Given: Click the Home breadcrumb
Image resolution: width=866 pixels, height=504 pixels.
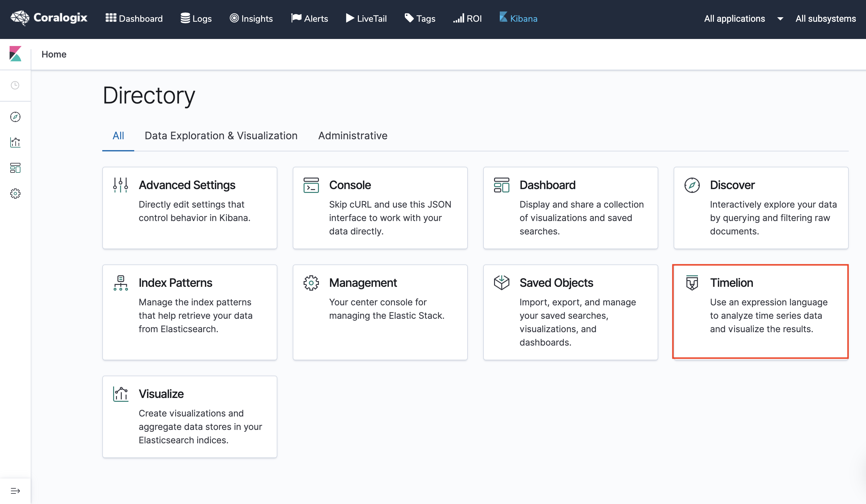Looking at the screenshot, I should click(x=54, y=54).
